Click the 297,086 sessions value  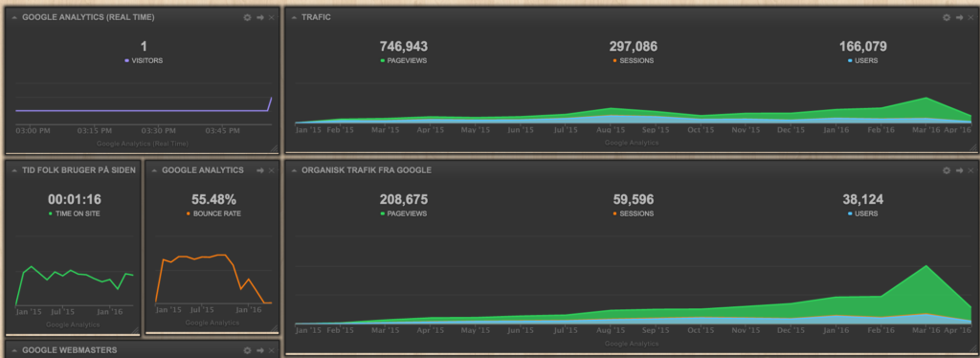click(634, 46)
